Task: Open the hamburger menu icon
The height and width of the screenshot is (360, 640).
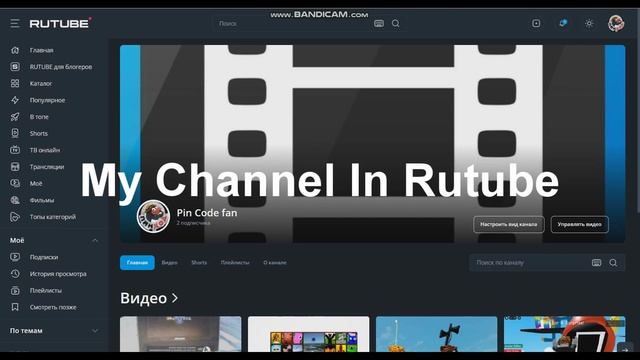Action: (15, 24)
